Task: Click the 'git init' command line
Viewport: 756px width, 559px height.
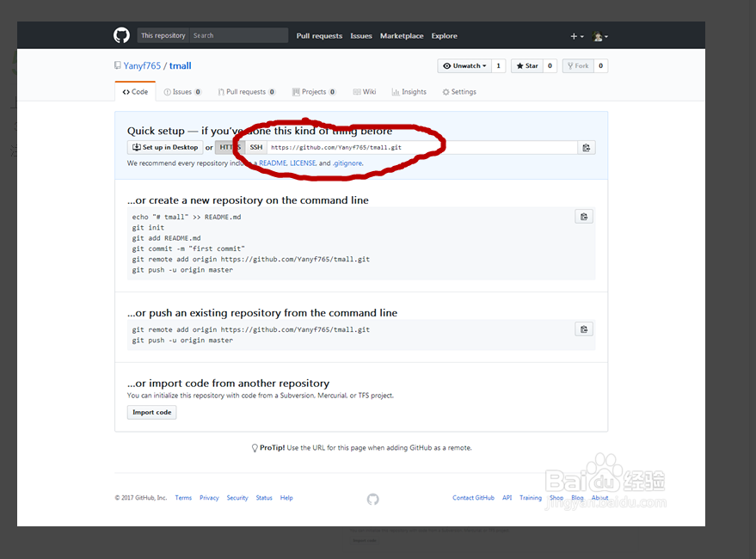Action: tap(149, 228)
